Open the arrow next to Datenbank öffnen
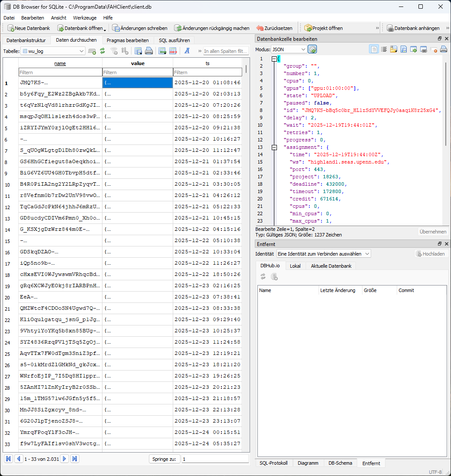Image resolution: width=451 pixels, height=476 pixels. [x=105, y=30]
